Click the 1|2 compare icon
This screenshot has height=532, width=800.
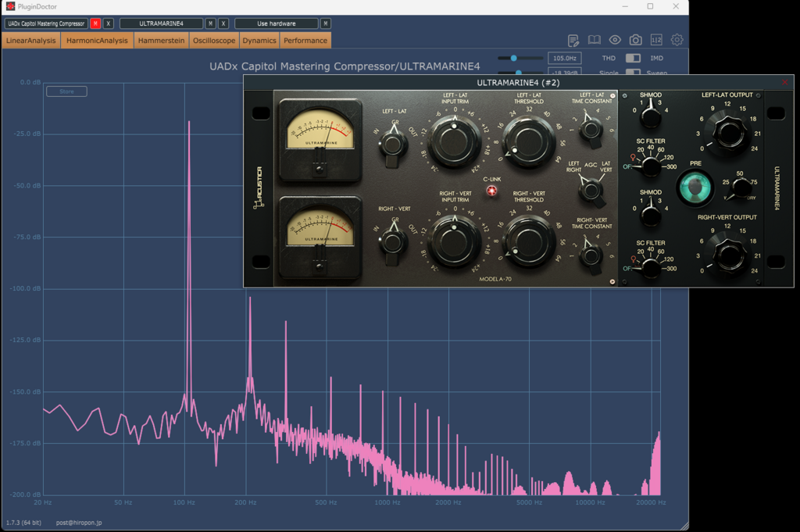(656, 40)
